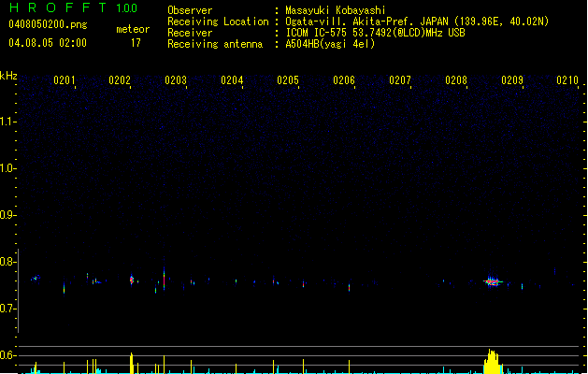The width and height of the screenshot is (588, 374).
Task: Click the timestamp 04.08.05 02:00
Action: [x=48, y=43]
